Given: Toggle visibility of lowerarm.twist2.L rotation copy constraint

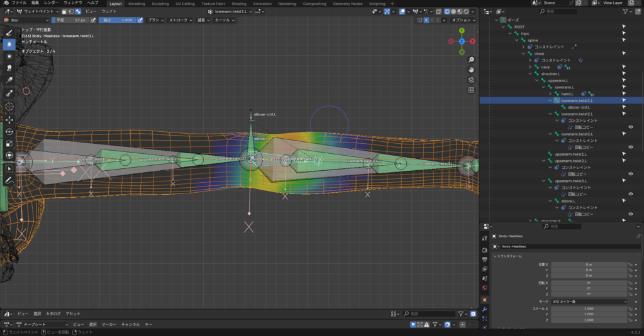Looking at the screenshot, I should pyautogui.click(x=630, y=127).
